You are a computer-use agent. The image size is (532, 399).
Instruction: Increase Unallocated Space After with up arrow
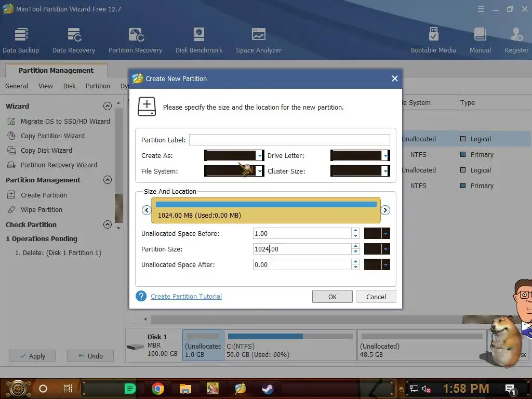click(355, 262)
